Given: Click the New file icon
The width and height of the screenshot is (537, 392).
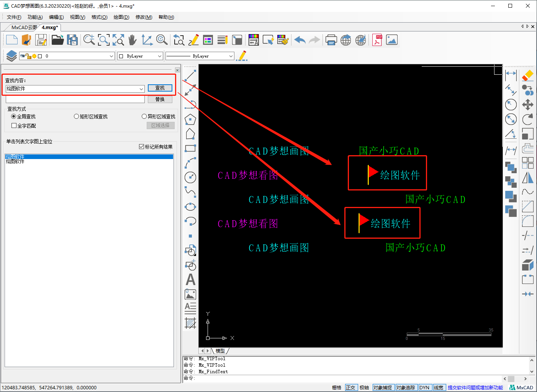Looking at the screenshot, I should click(x=12, y=40).
